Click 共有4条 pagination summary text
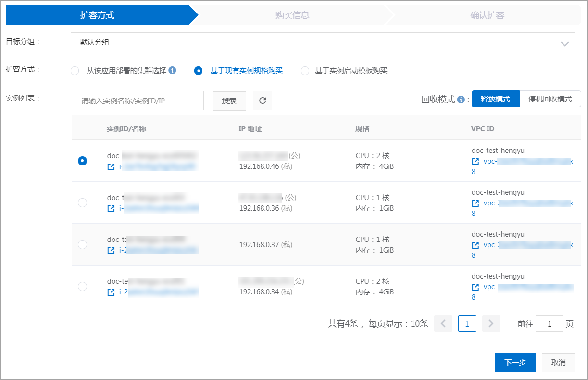Viewport: 588px width, 380px height. coord(343,324)
